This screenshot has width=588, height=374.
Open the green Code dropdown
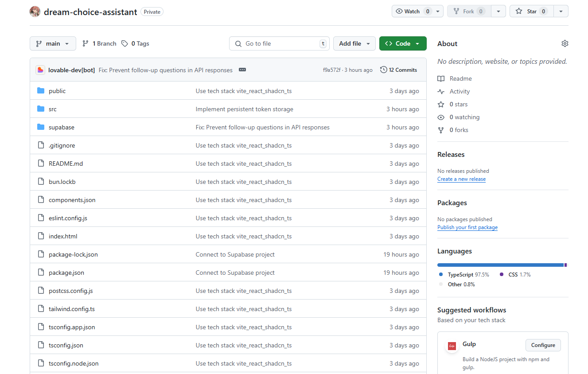[x=403, y=43]
